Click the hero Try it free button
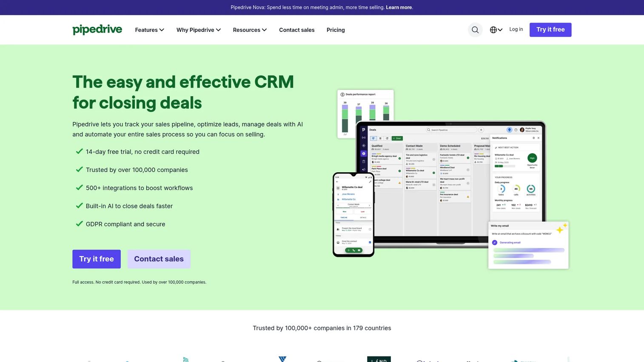Image resolution: width=644 pixels, height=362 pixels. coord(97,259)
